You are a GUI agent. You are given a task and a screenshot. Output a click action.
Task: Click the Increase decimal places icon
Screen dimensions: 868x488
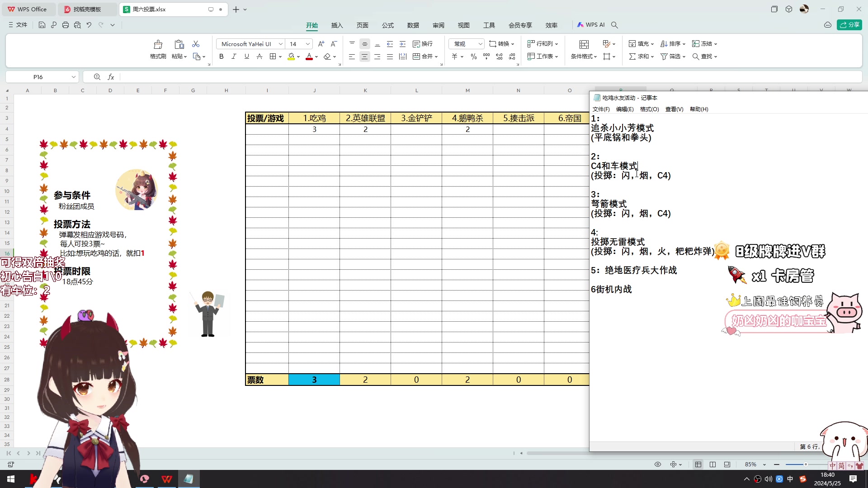coord(499,56)
